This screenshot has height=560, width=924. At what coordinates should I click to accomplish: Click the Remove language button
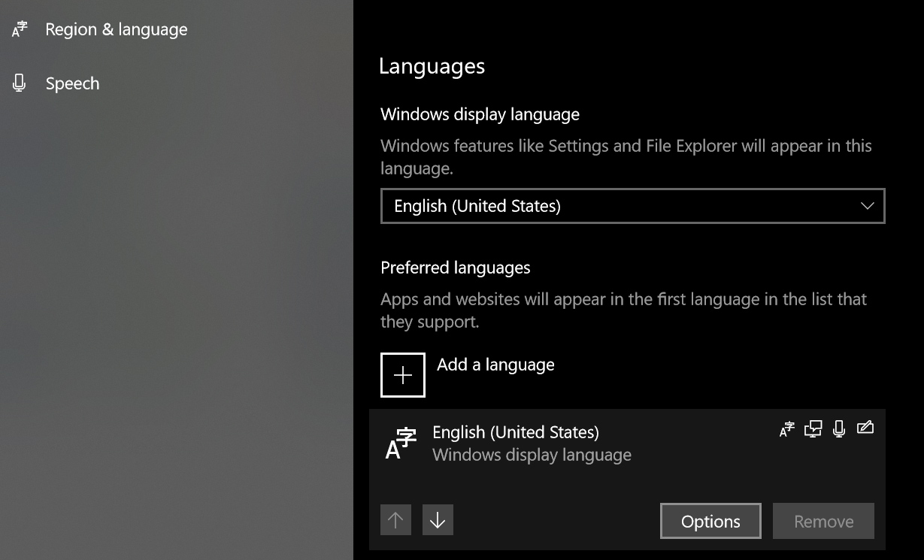coord(823,521)
